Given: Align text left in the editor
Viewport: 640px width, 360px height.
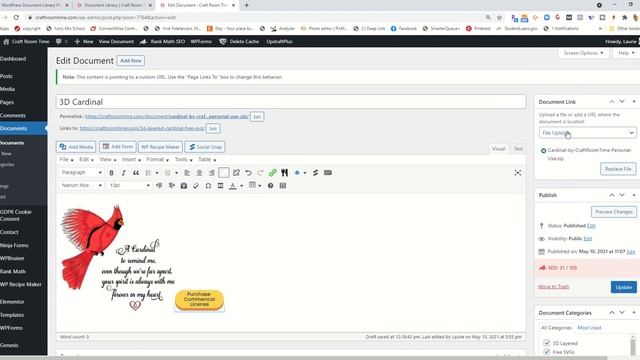Looking at the screenshot, I should click(x=187, y=173).
